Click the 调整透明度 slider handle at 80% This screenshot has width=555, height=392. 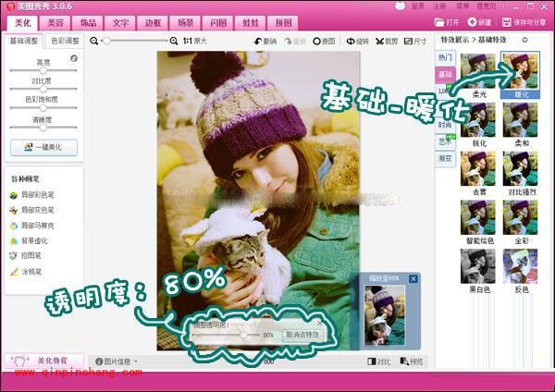(243, 335)
